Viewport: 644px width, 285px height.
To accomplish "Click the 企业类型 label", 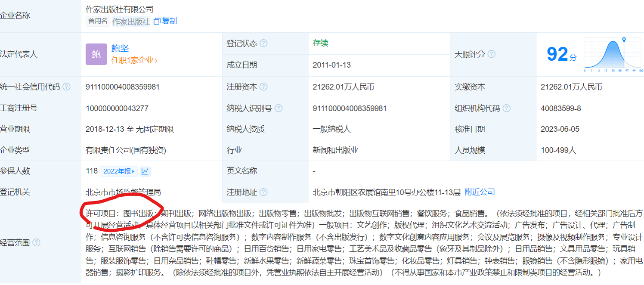I will pos(15,150).
